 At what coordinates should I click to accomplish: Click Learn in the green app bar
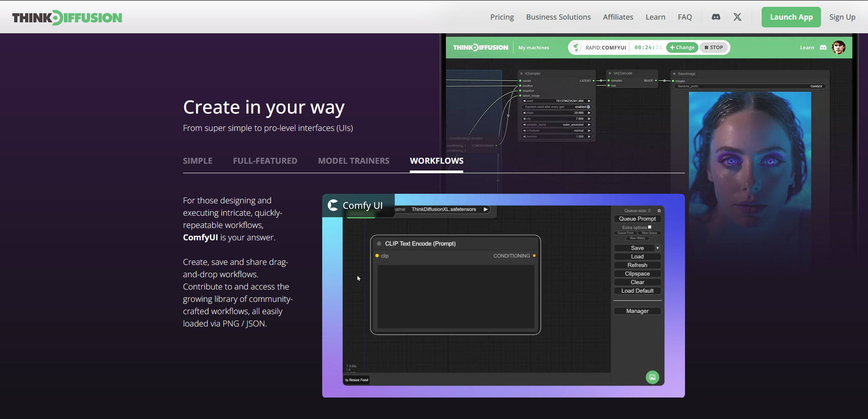(807, 47)
